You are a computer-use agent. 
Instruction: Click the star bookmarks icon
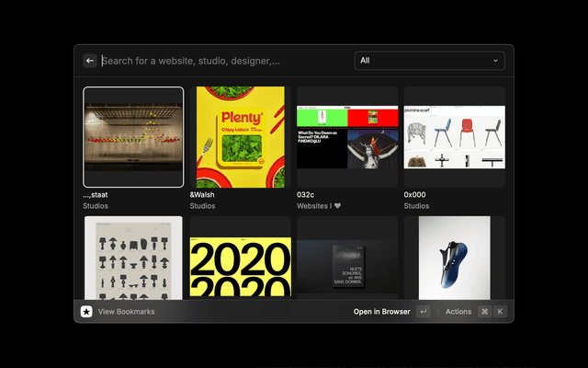(x=86, y=312)
